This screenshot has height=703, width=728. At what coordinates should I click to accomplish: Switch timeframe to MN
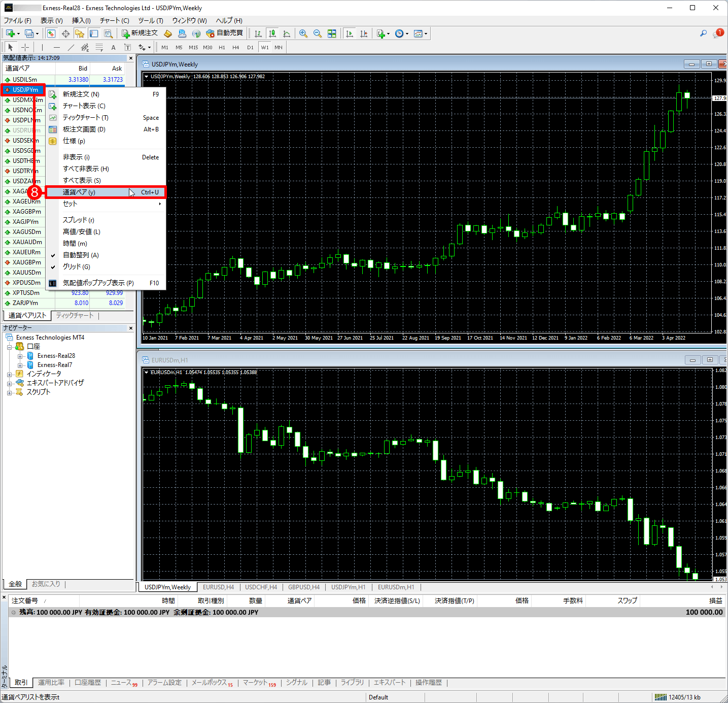[x=279, y=47]
